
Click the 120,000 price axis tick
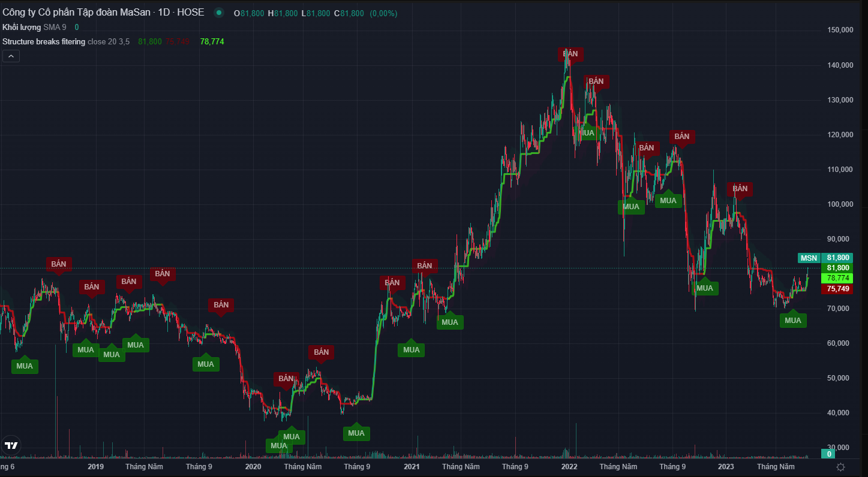(840, 134)
